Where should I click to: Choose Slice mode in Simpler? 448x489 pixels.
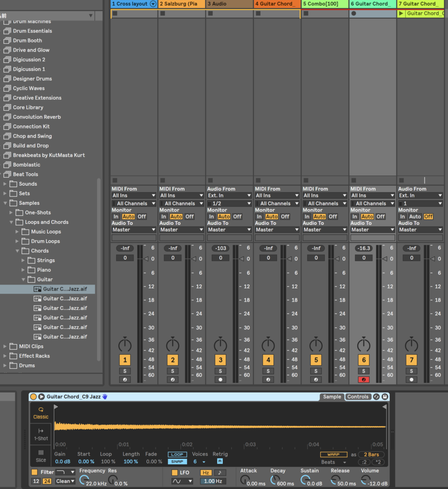tap(41, 456)
